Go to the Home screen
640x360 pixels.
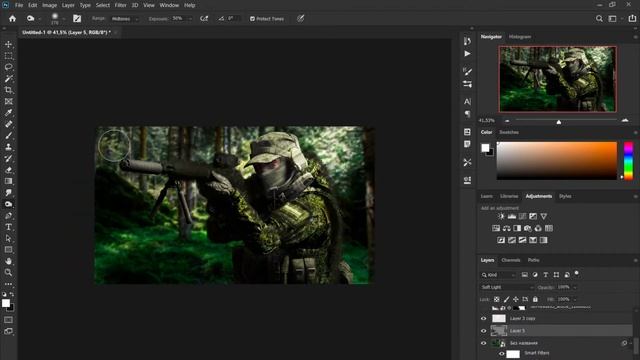tap(12, 18)
